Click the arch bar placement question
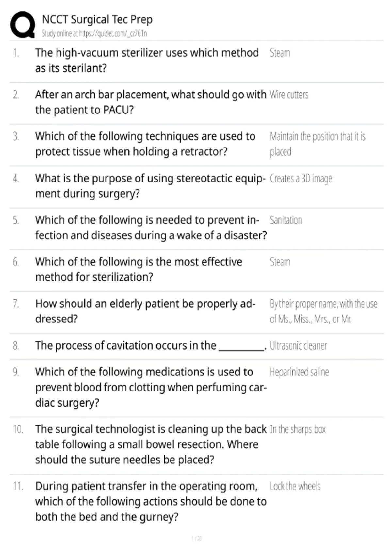392x556 pixels. point(151,102)
